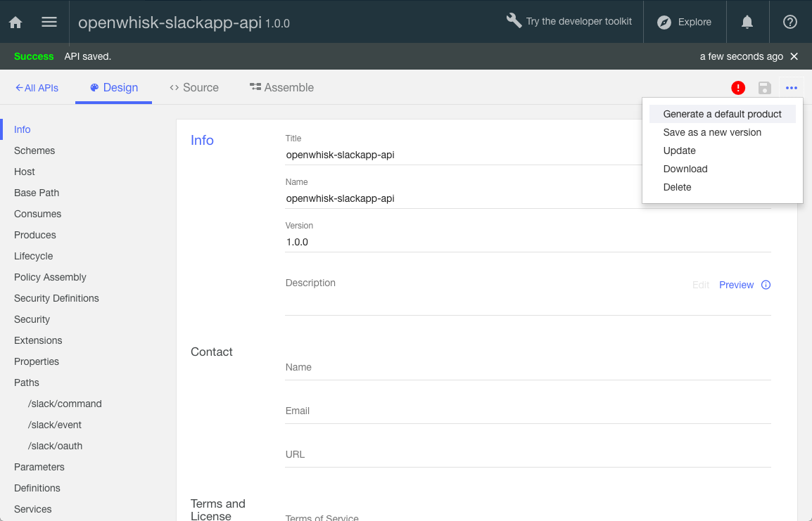Screen dimensions: 812x521
Task: Open the /slack/oauth path
Action: pyautogui.click(x=55, y=446)
